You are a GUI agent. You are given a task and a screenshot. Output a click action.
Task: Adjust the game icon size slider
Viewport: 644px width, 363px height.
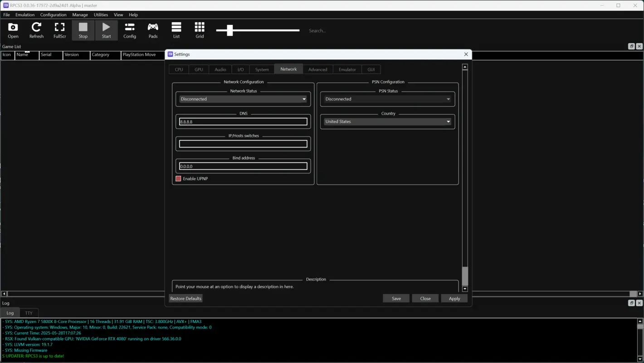pyautogui.click(x=229, y=30)
